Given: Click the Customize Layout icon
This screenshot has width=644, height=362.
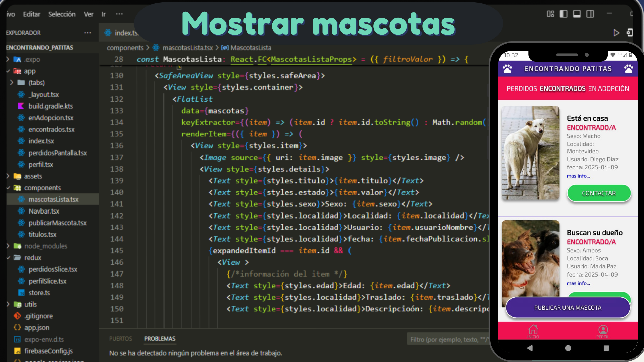Looking at the screenshot, I should pos(550,14).
